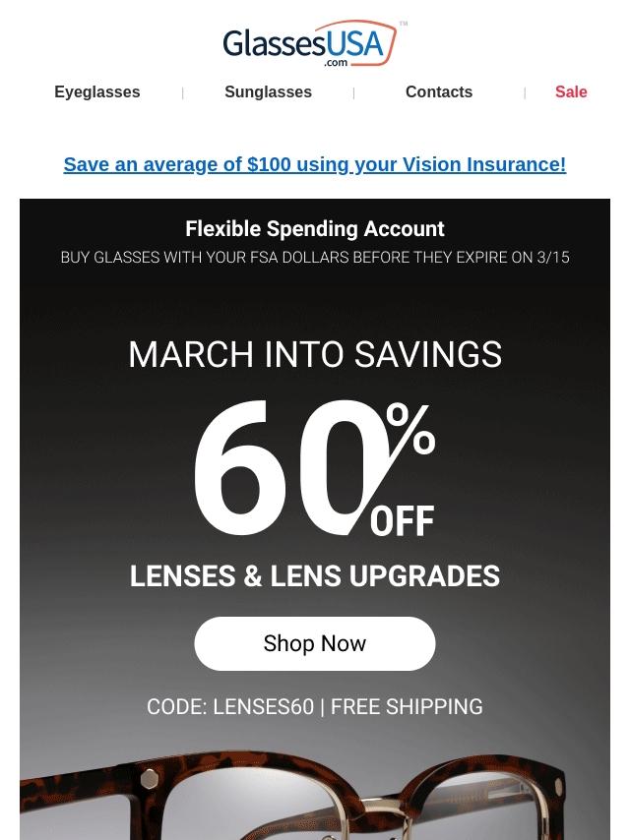The width and height of the screenshot is (630, 840).
Task: Follow the Vision Insurance savings link
Action: (315, 164)
